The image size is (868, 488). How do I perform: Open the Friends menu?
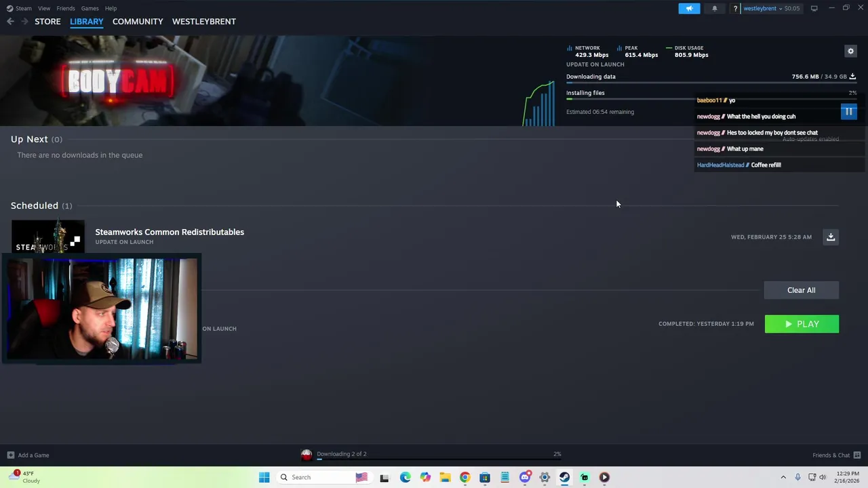[x=66, y=8]
